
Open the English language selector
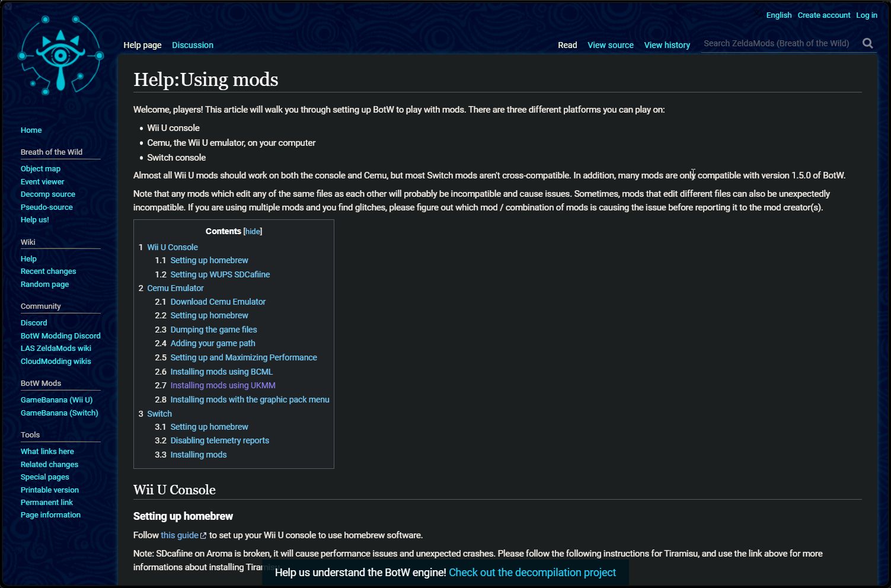click(x=778, y=15)
